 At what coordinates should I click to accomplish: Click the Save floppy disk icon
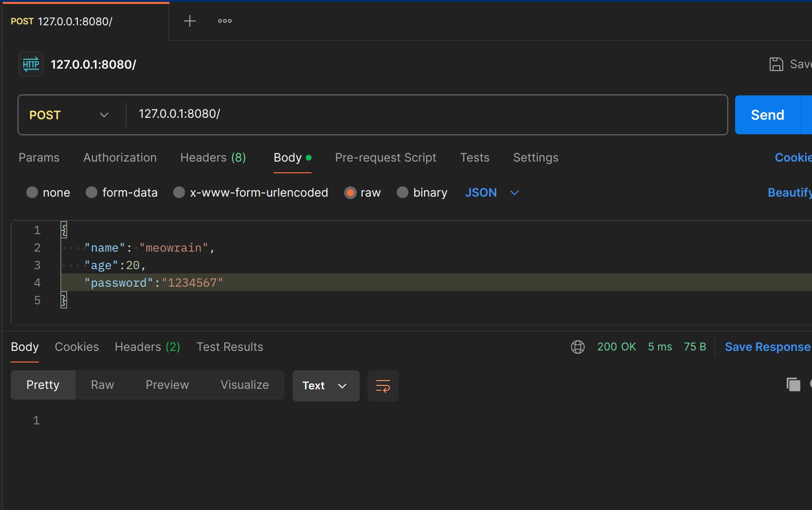pos(776,64)
